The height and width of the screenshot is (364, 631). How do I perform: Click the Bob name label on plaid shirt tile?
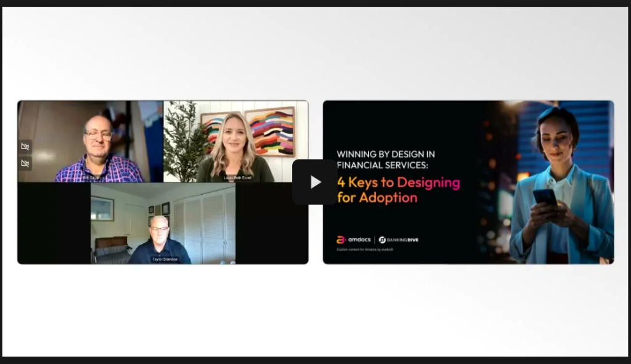[92, 178]
